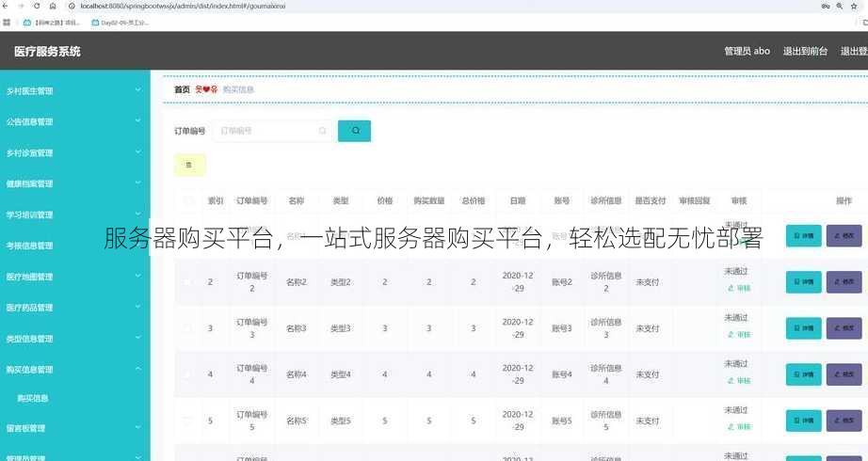
Task: Click the 退出到前台 link in header
Action: 805,51
